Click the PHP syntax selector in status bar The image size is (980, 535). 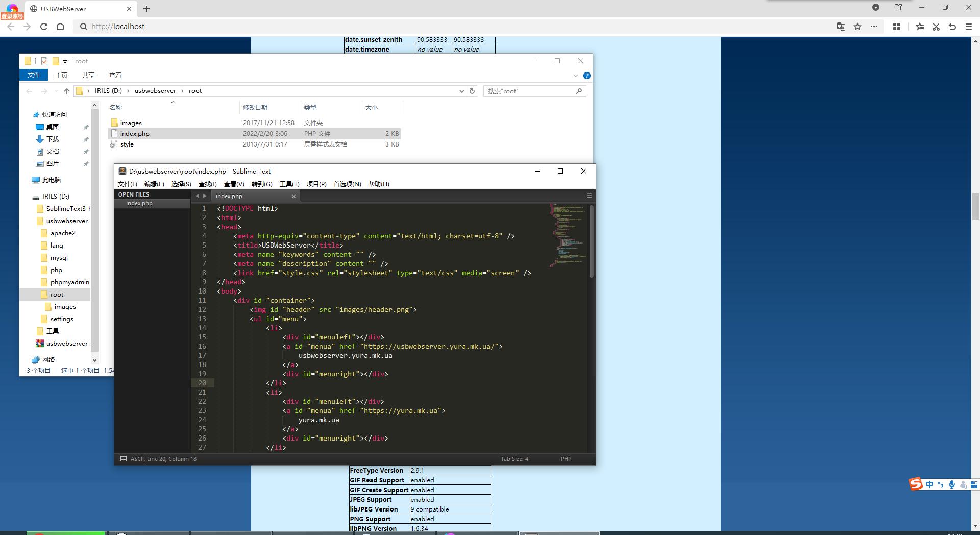566,459
